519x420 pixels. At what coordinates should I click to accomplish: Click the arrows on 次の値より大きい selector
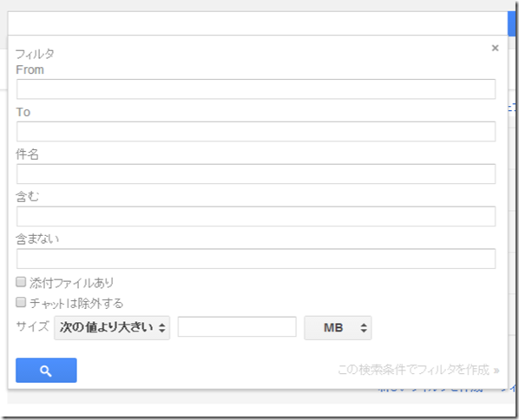[x=161, y=328]
